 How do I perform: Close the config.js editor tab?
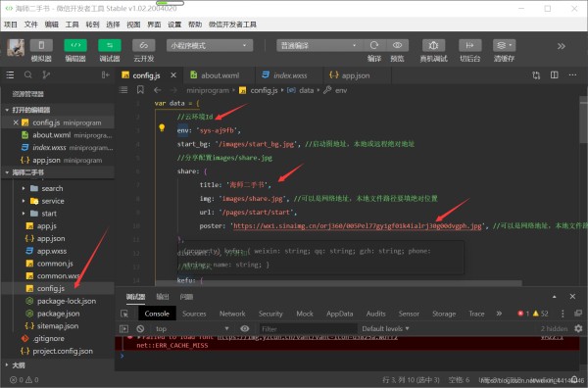pos(173,75)
